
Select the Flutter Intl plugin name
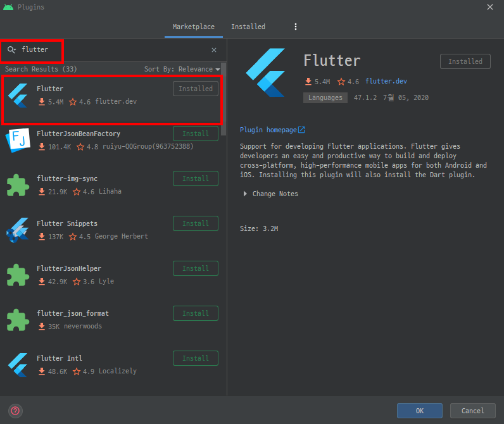click(59, 358)
